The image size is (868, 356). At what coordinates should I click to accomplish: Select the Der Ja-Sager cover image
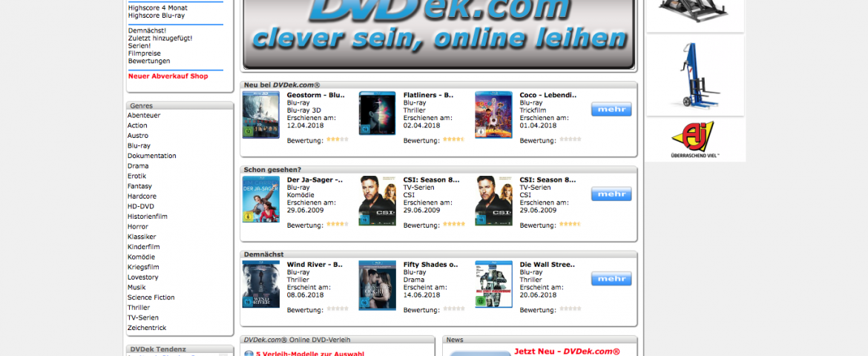tap(260, 200)
